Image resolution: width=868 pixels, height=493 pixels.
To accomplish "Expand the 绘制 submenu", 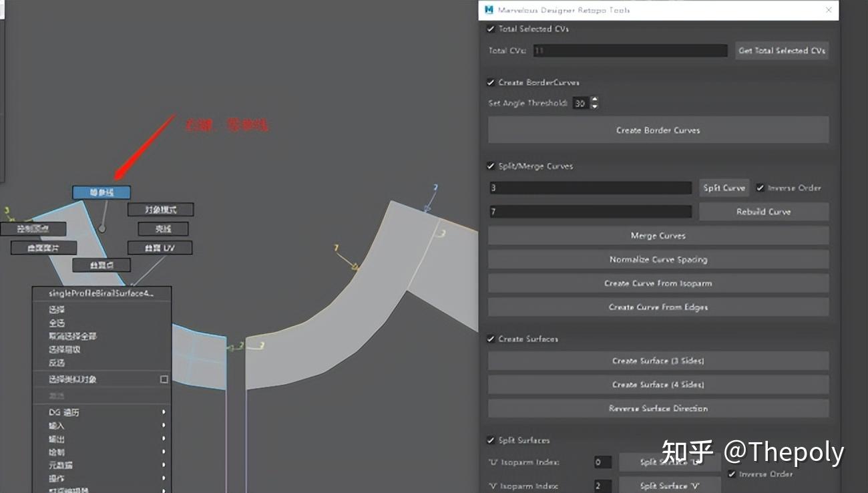I will (101, 452).
